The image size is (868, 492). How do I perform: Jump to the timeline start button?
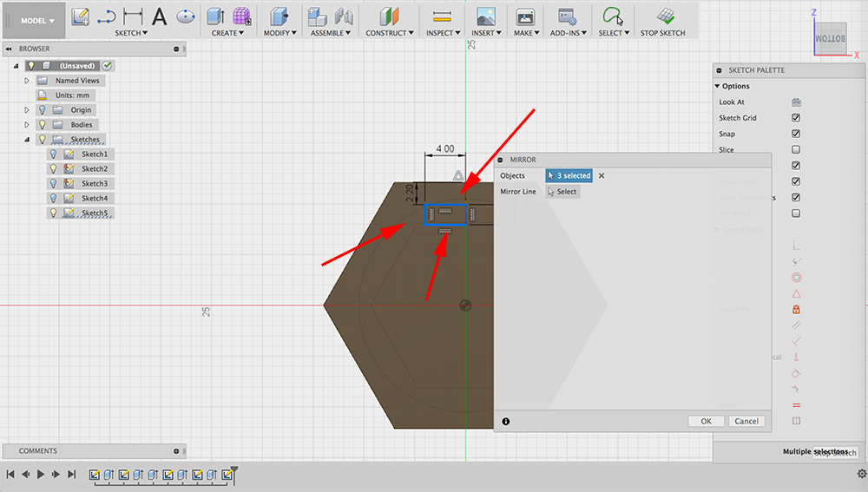(x=10, y=475)
